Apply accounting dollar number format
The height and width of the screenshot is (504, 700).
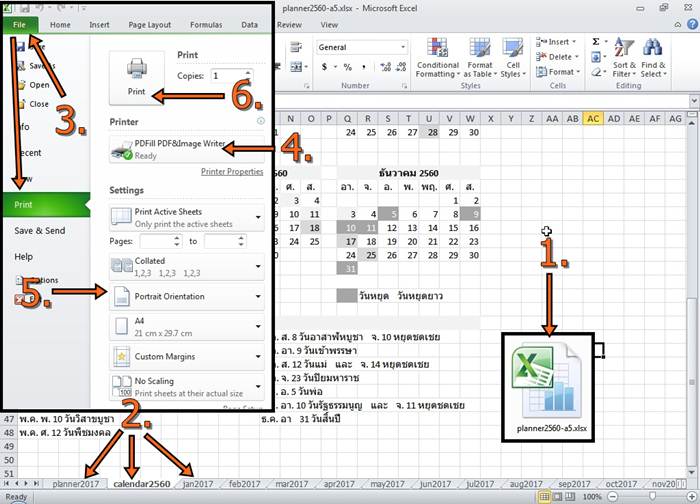click(324, 67)
